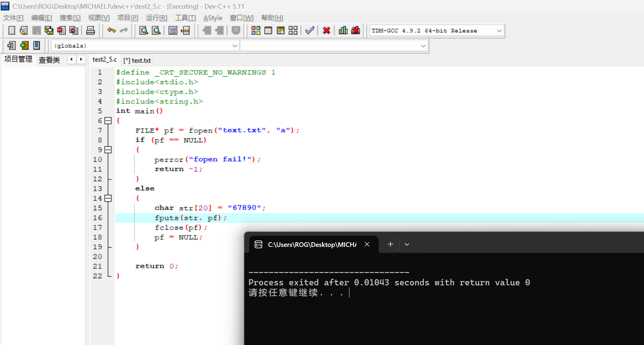Open the Replace dialog icon
Image resolution: width=644 pixels, height=345 pixels.
click(156, 31)
